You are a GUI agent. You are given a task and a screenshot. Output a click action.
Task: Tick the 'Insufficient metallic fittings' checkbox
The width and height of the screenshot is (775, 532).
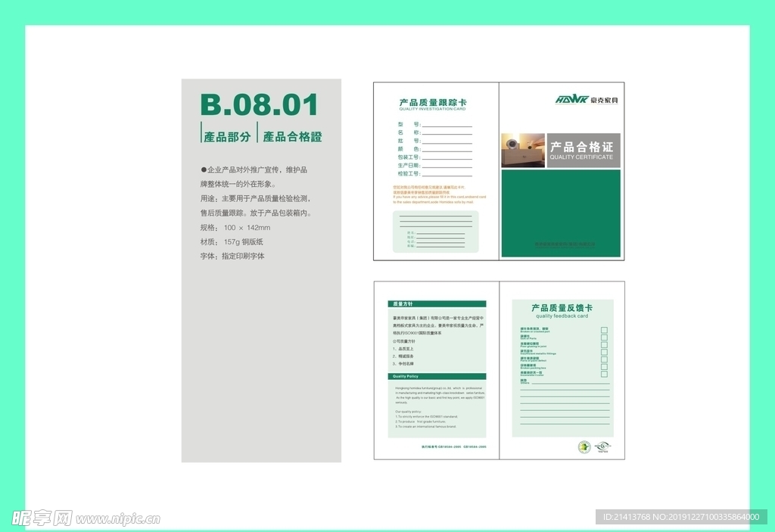pos(604,352)
